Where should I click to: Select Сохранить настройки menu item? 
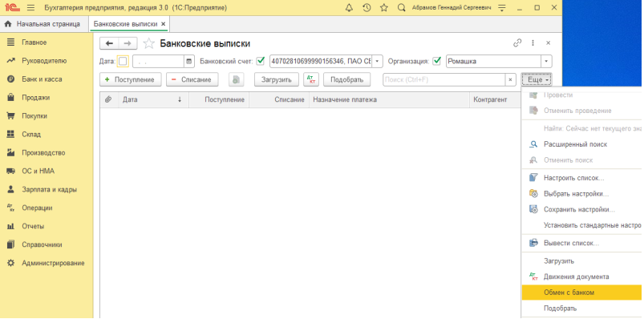pos(581,209)
